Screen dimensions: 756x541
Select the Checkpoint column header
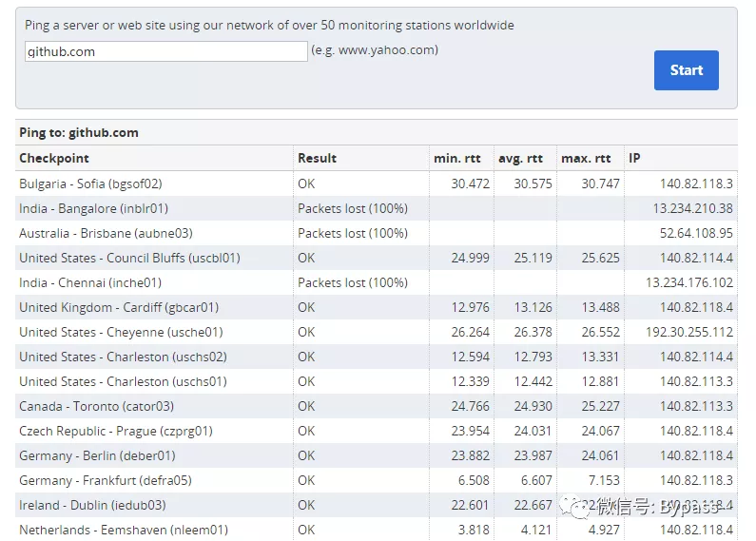pyautogui.click(x=54, y=158)
